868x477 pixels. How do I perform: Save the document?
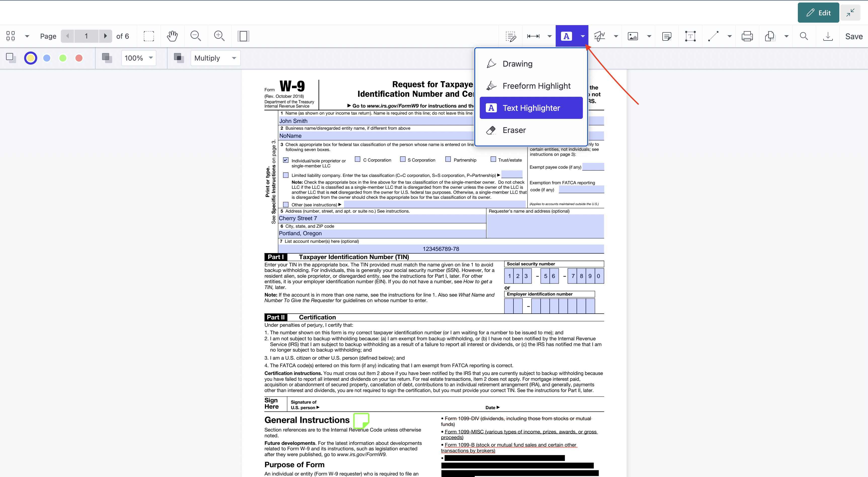tap(853, 36)
